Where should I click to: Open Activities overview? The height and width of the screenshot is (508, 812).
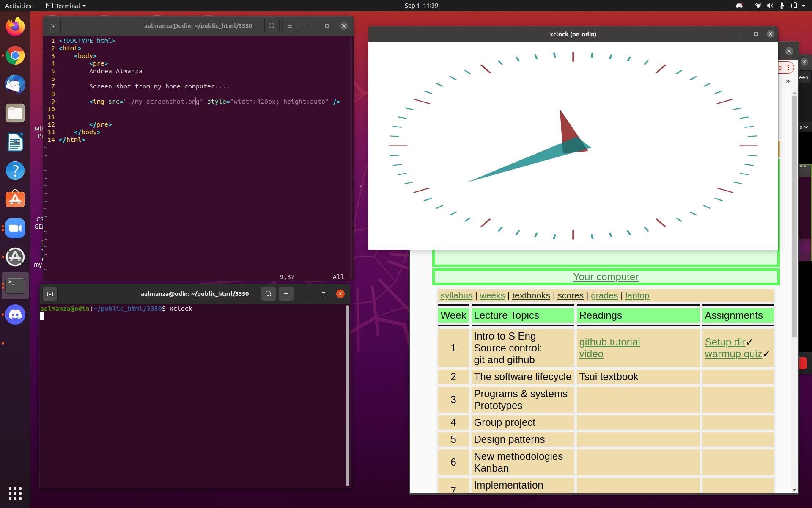click(x=18, y=6)
